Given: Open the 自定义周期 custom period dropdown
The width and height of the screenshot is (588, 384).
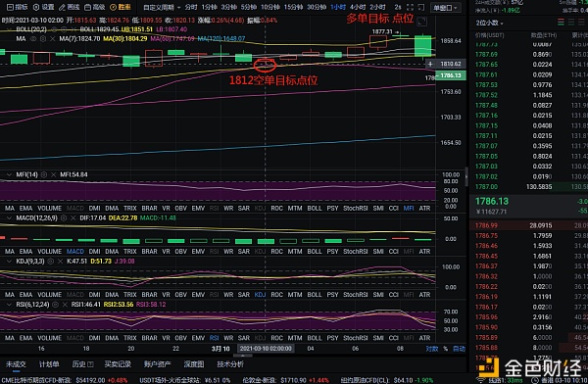Looking at the screenshot, I should point(162,7).
